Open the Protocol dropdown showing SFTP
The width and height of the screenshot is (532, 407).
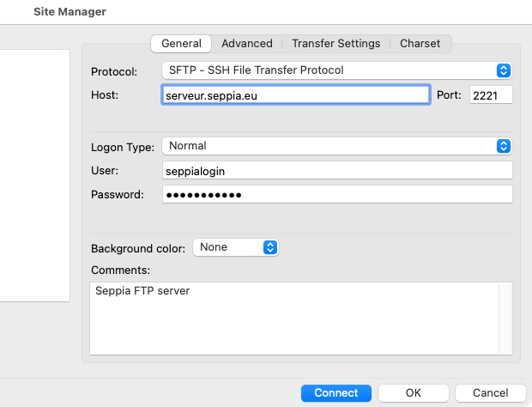tap(336, 70)
